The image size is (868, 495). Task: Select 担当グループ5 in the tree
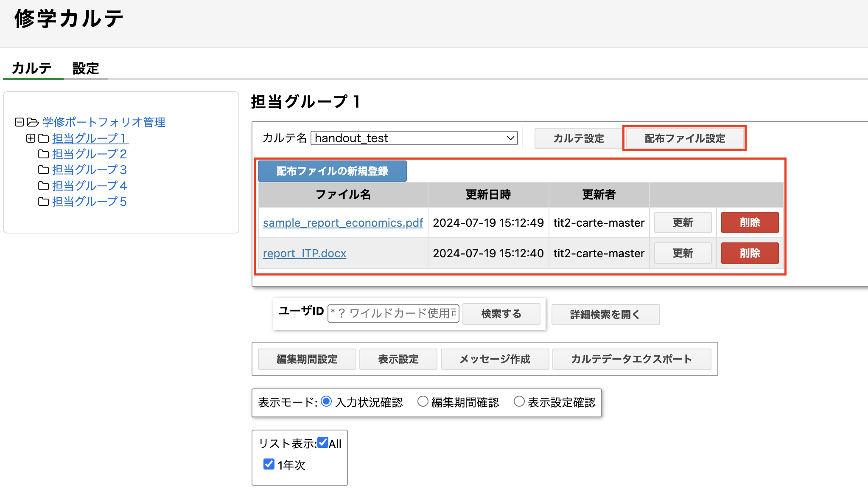coord(90,202)
